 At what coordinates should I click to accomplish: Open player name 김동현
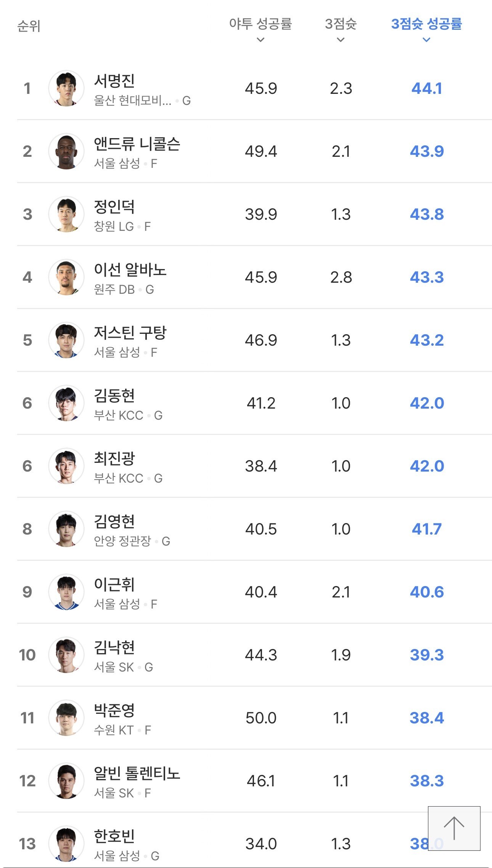(114, 396)
